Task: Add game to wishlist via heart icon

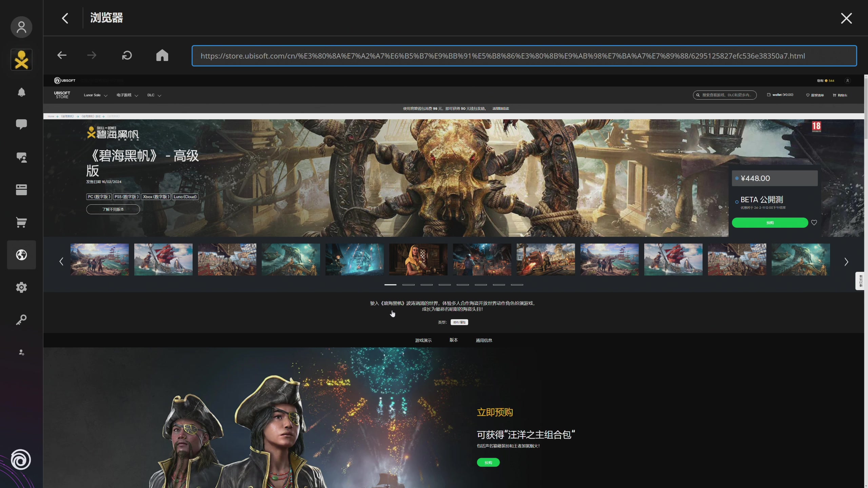Action: tap(814, 223)
